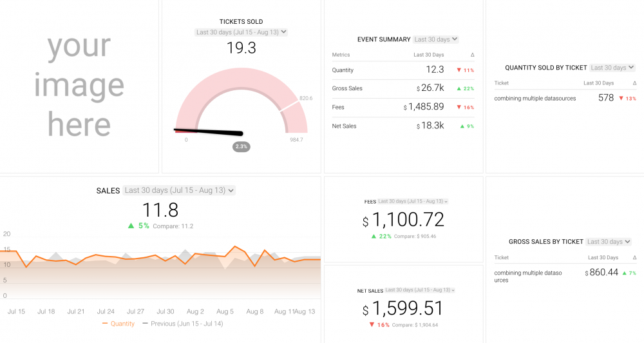Click the green up arrow under Sales value
Screen dimensions: 644x343
(x=131, y=226)
